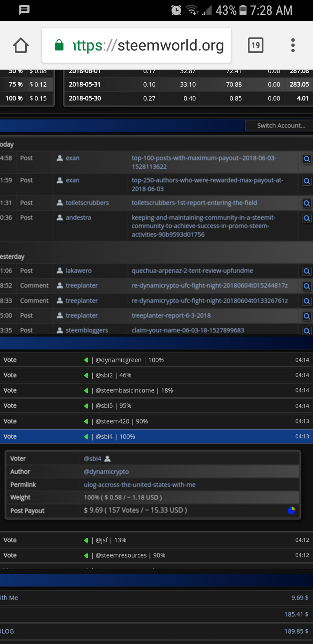The height and width of the screenshot is (644, 313).
Task: Click the green arrow on @sbi5 vote
Action: (86, 406)
